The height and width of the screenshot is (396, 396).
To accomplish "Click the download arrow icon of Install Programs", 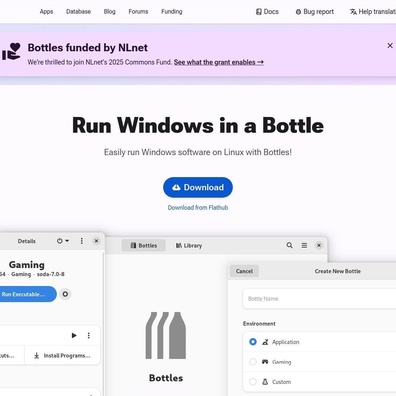I will pyautogui.click(x=37, y=356).
